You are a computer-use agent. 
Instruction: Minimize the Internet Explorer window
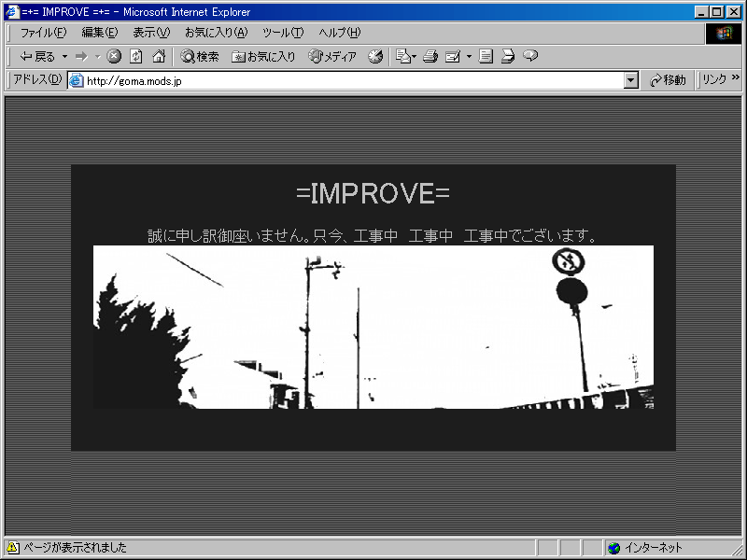[700, 12]
